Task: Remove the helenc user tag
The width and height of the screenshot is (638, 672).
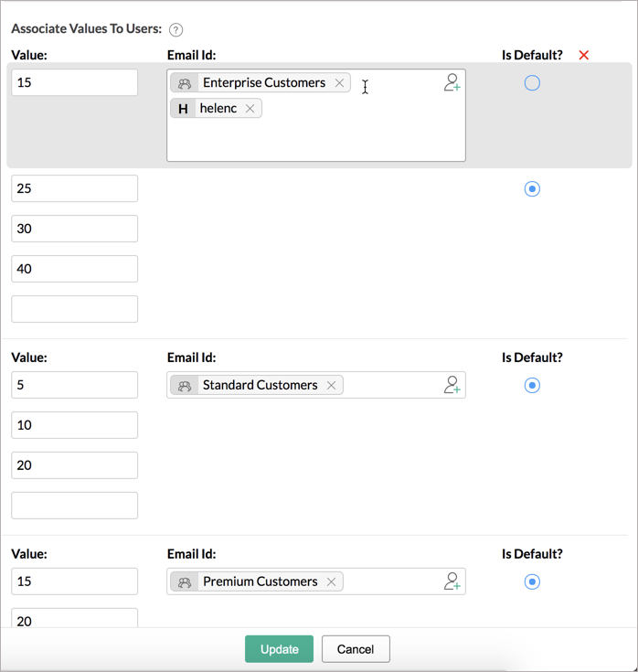Action: (250, 109)
